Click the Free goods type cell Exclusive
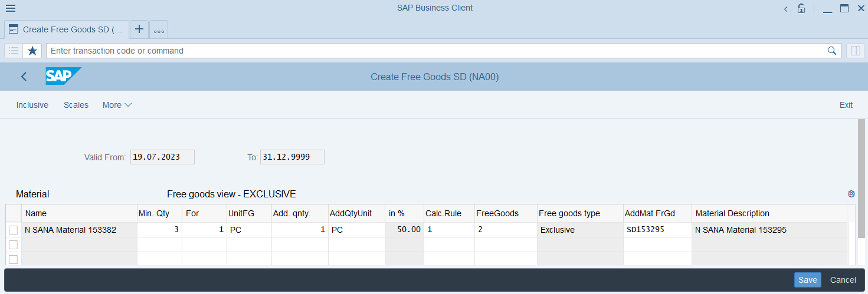 coord(580,230)
